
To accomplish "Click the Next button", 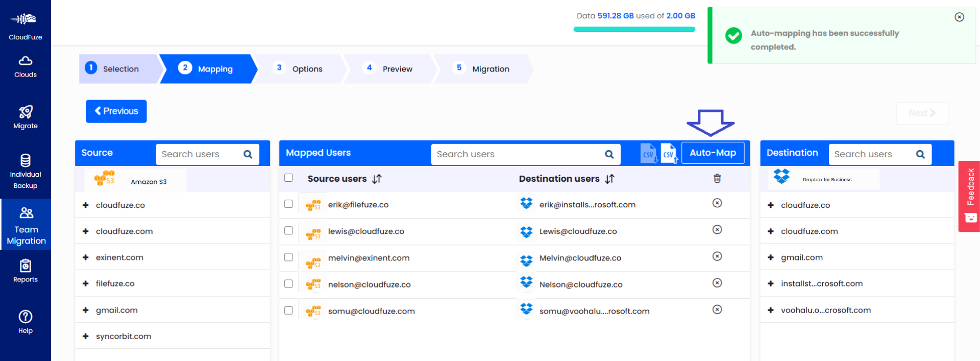I will [922, 113].
